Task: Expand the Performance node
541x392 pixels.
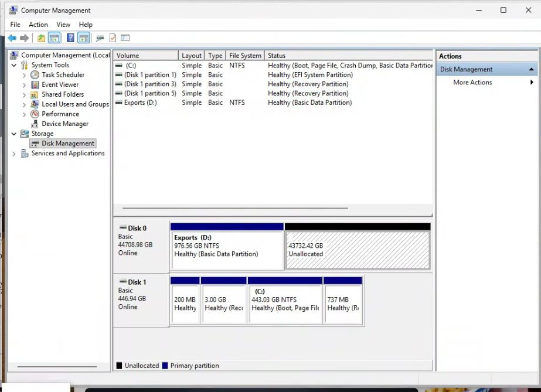Action: tap(24, 114)
